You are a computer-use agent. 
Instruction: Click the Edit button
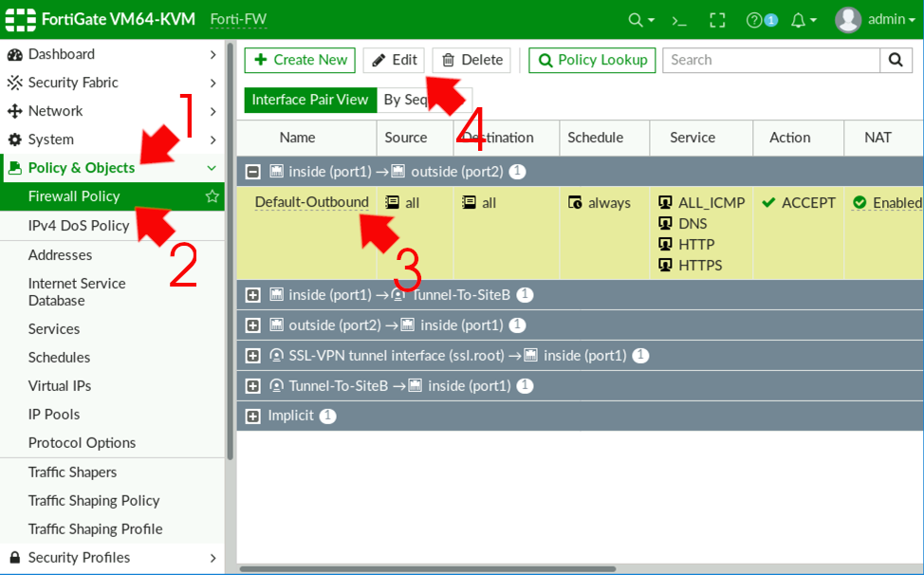coord(394,60)
